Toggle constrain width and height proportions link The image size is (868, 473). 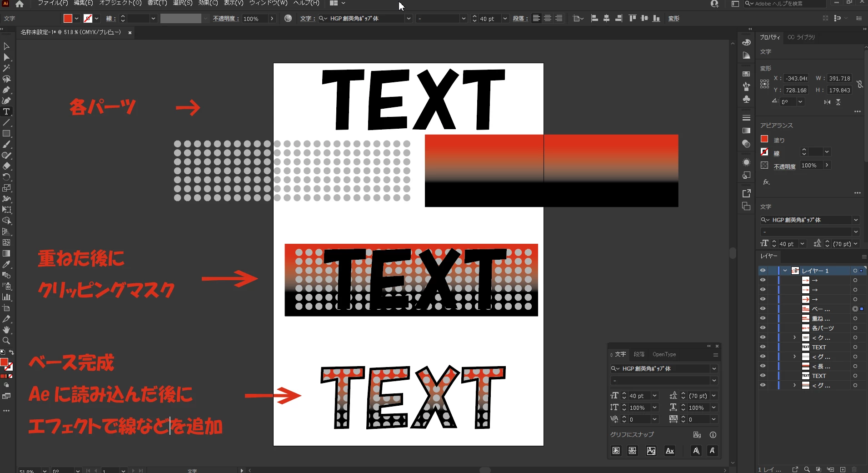(860, 84)
